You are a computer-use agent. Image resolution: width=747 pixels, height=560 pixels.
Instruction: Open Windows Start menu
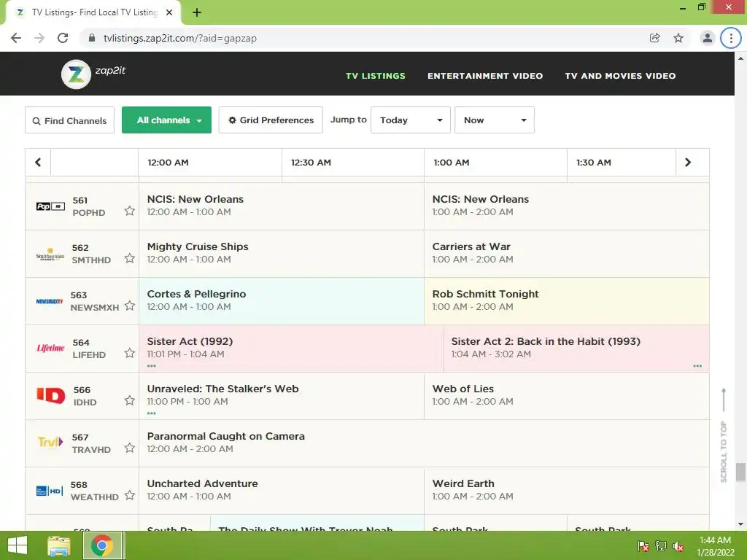click(18, 545)
